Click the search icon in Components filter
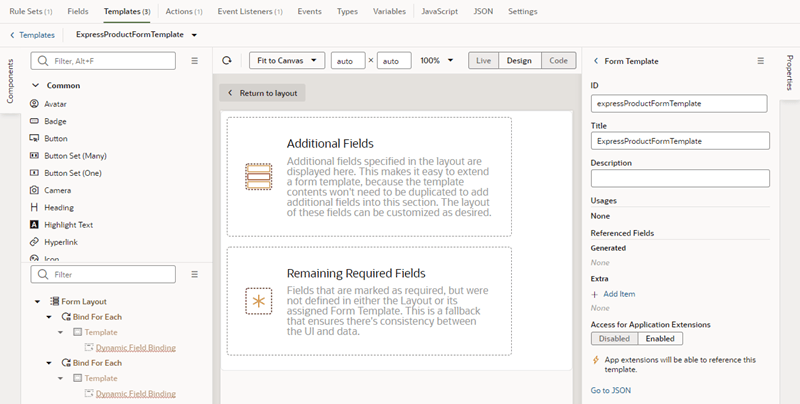This screenshot has width=800, height=404. click(43, 61)
